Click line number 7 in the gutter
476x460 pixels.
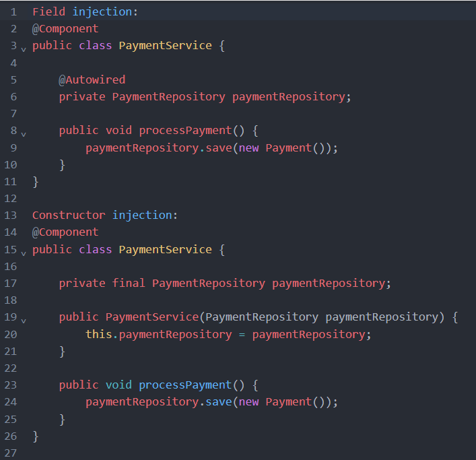pyautogui.click(x=13, y=114)
